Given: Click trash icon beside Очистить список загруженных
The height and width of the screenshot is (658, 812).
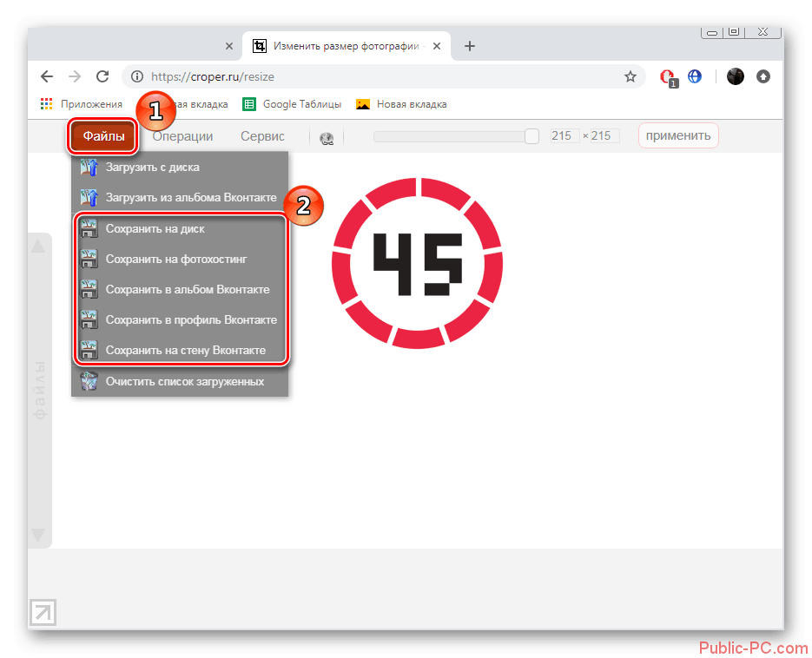Looking at the screenshot, I should (x=89, y=382).
